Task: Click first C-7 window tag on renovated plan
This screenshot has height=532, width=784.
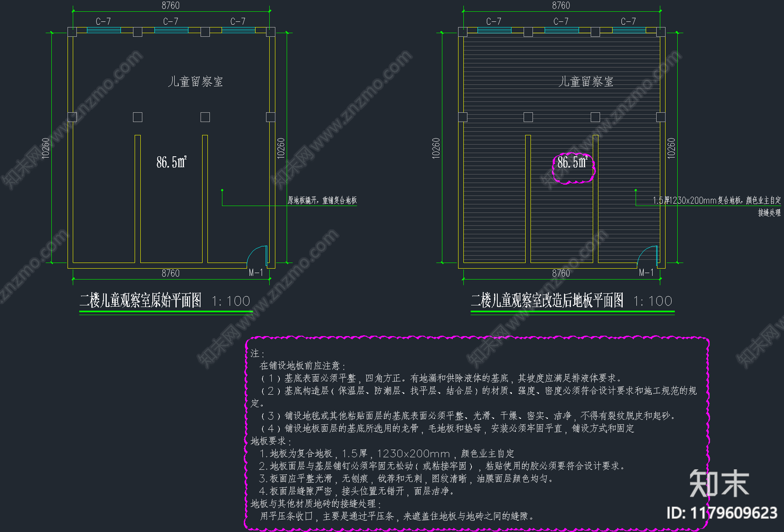Action: pos(494,22)
